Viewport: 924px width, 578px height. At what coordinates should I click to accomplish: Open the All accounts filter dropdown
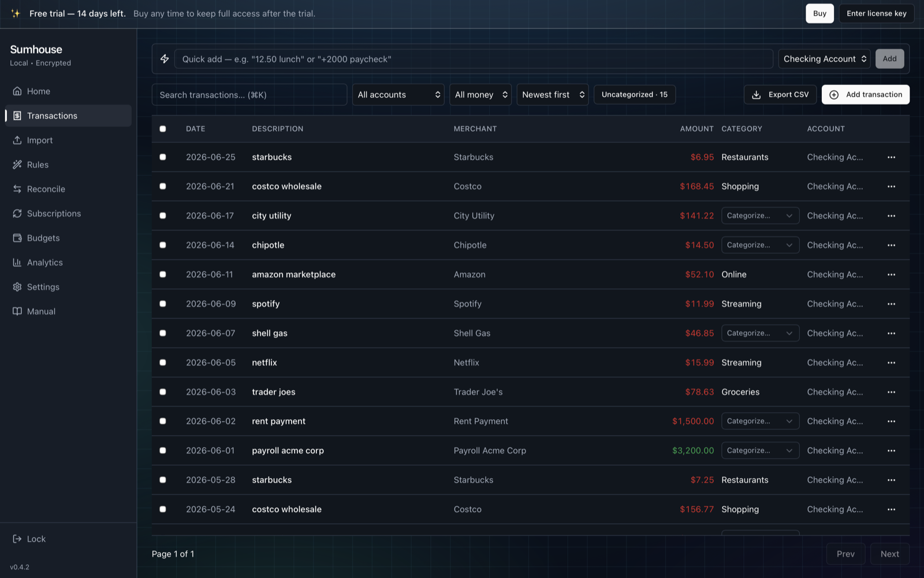(398, 95)
